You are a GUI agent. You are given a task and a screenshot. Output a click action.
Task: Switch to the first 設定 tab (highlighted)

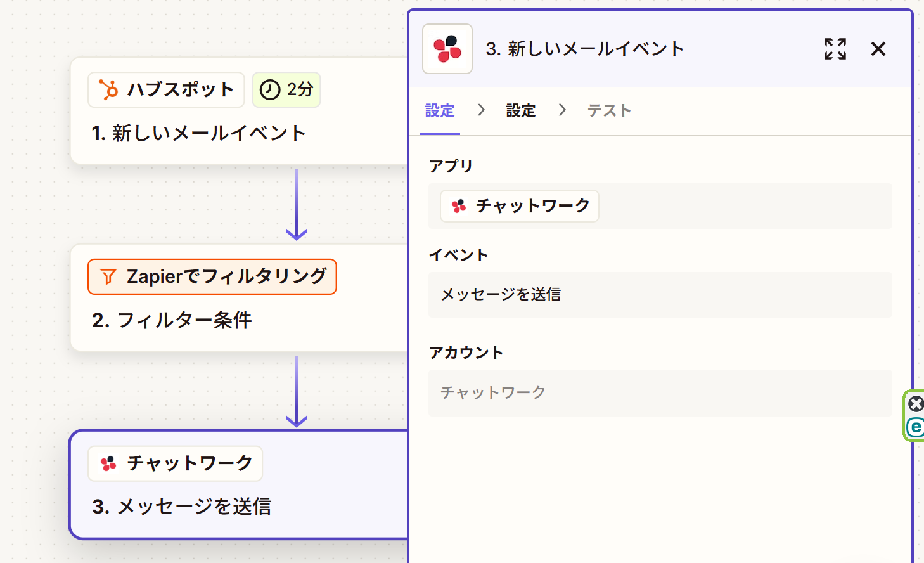pos(440,111)
